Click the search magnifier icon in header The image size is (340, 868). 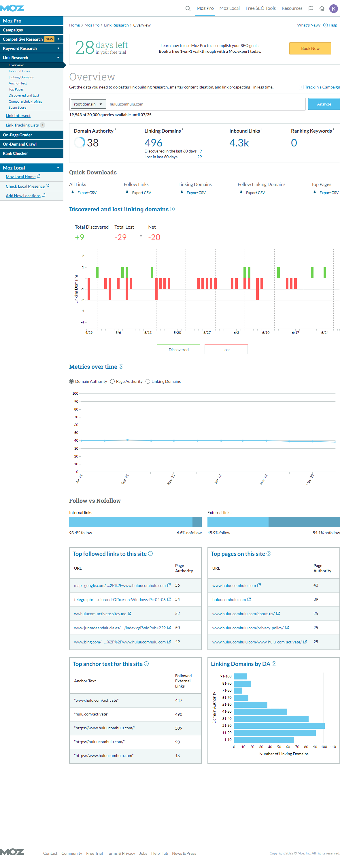pyautogui.click(x=188, y=8)
